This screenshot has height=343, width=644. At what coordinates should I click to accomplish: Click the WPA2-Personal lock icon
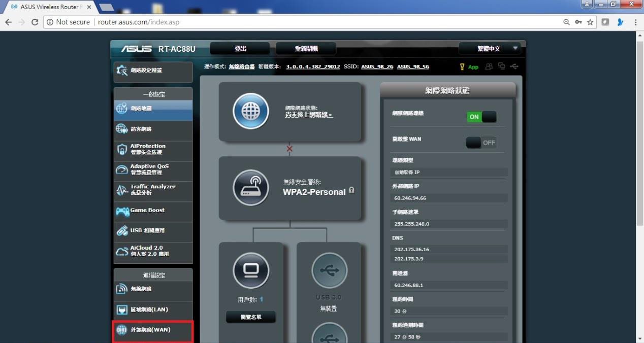coord(351,190)
